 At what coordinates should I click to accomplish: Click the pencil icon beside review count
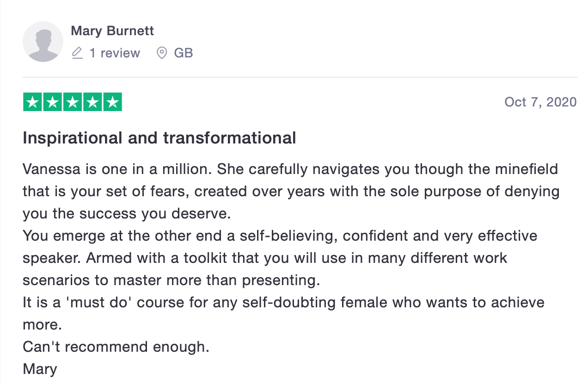[78, 53]
